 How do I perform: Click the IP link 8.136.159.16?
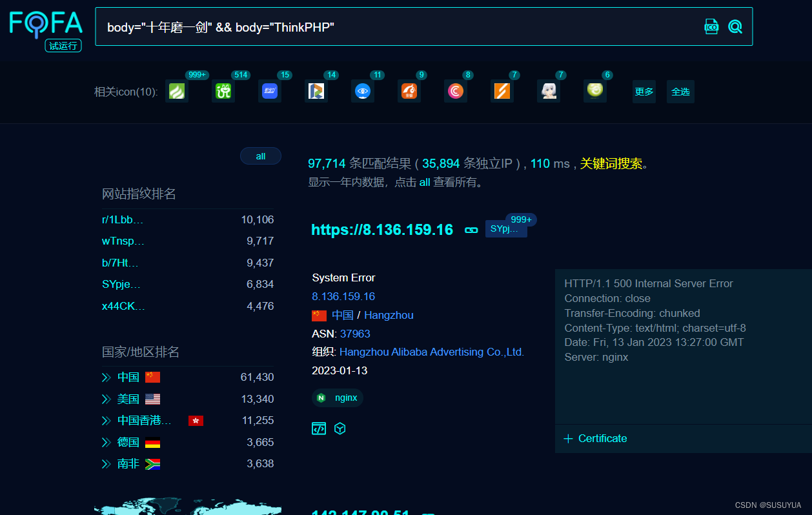click(x=343, y=296)
